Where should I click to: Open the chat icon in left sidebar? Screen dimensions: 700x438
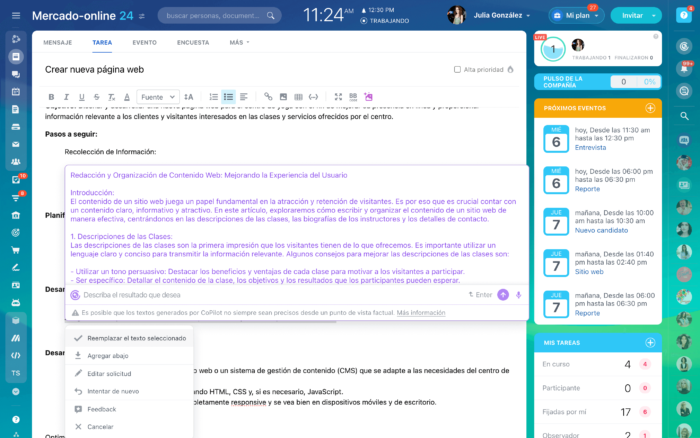16,74
